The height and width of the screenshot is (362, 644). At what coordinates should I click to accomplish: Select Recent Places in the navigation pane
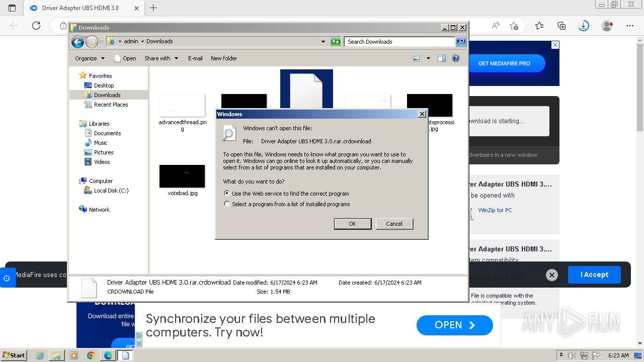(x=111, y=105)
